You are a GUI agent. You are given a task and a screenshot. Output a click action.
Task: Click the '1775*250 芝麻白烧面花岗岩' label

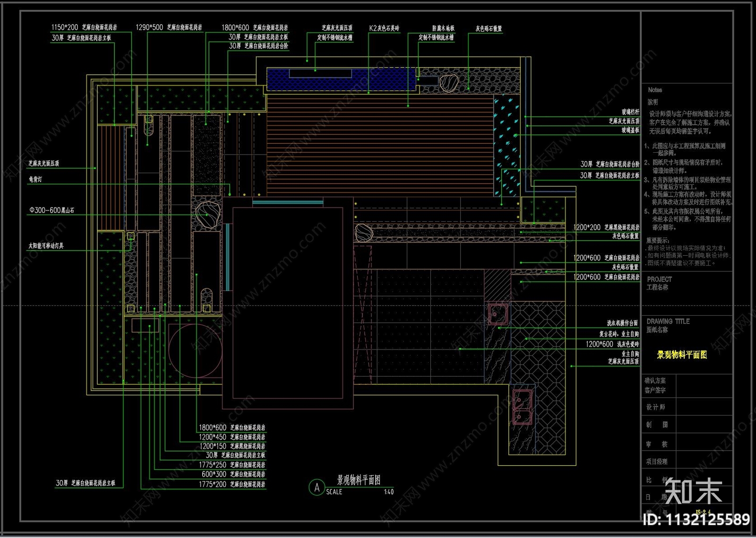[x=232, y=465]
